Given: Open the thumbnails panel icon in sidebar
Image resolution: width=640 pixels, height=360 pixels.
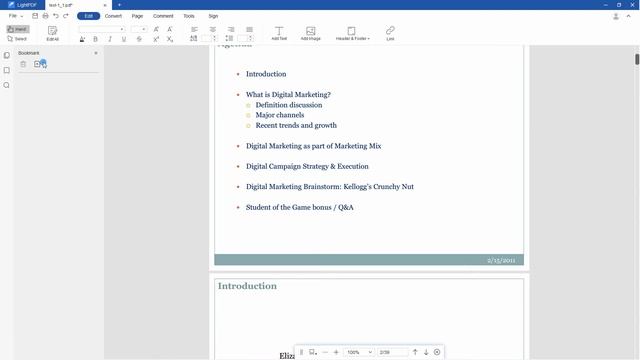Looking at the screenshot, I should click(7, 55).
